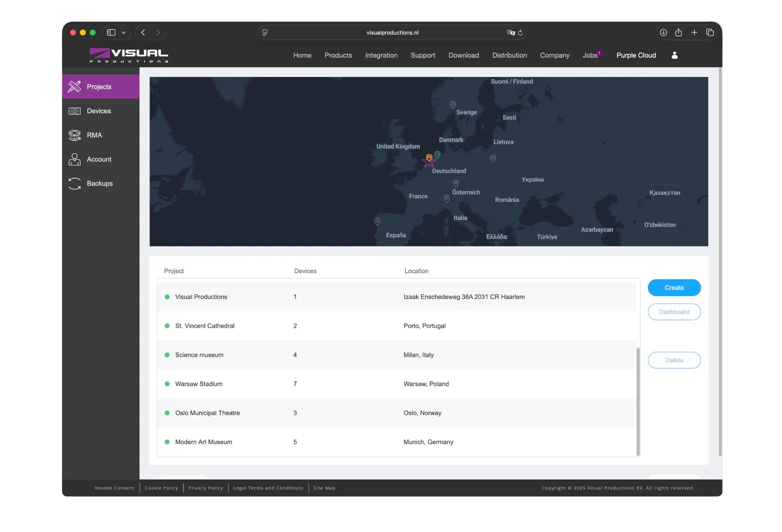Click the user profile icon in navbar
Screen dimensions: 782x532
point(674,55)
